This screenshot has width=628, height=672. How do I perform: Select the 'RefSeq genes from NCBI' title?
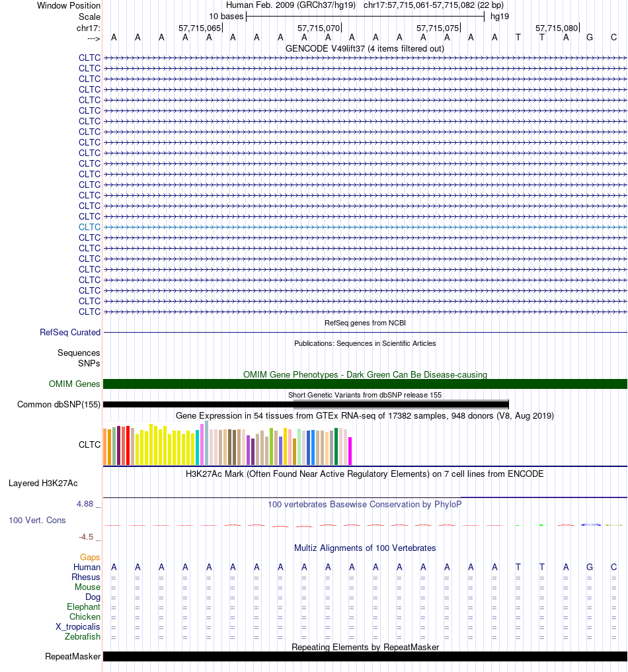click(x=364, y=323)
